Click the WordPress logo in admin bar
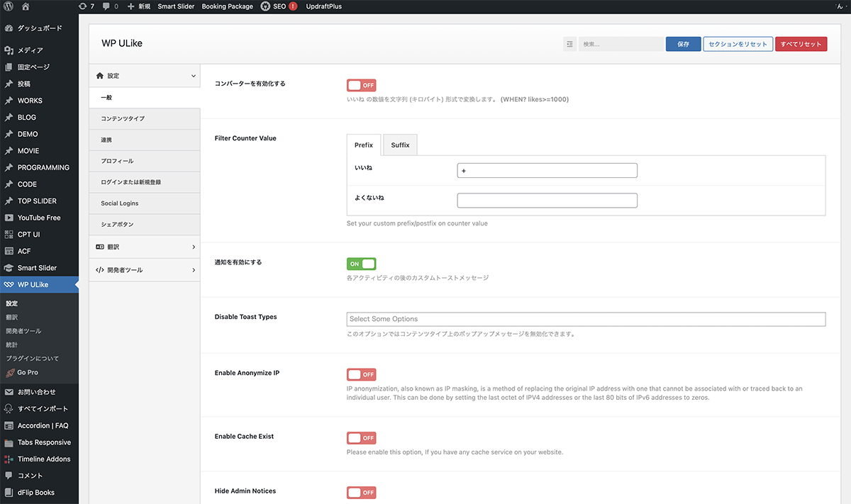The height and width of the screenshot is (504, 851). pyautogui.click(x=9, y=6)
